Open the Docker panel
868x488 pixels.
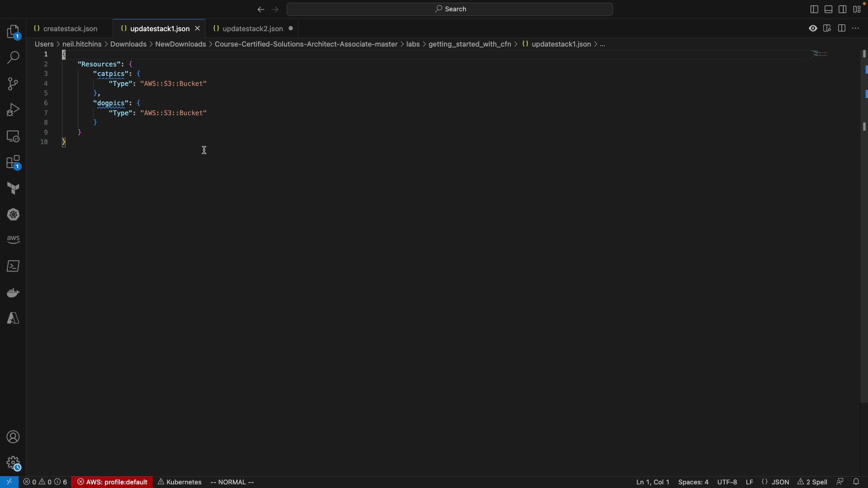tap(13, 293)
